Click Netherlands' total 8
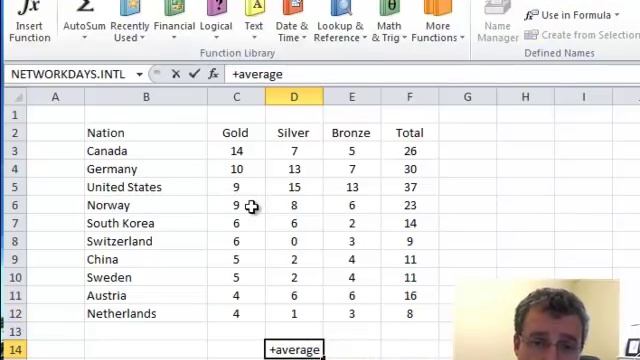The width and height of the screenshot is (640, 360). (x=410, y=313)
